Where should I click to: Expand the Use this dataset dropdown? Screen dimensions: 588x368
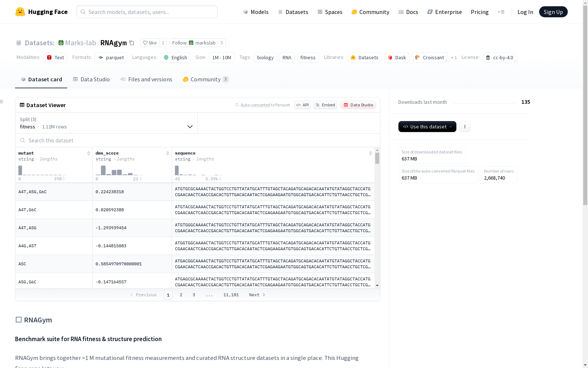[x=427, y=127]
